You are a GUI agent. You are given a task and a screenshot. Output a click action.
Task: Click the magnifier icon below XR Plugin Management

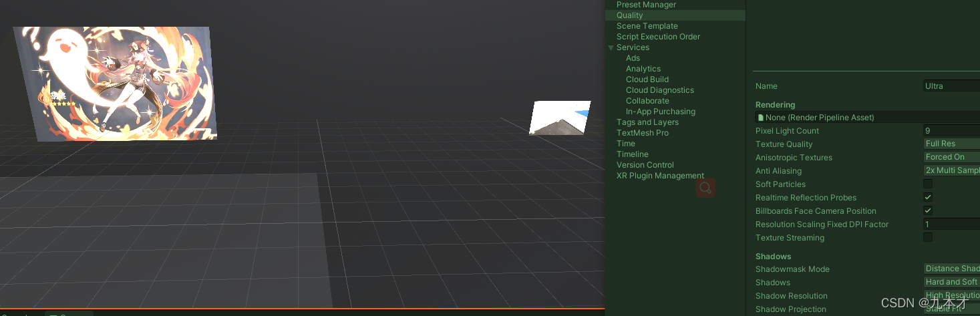pos(705,188)
